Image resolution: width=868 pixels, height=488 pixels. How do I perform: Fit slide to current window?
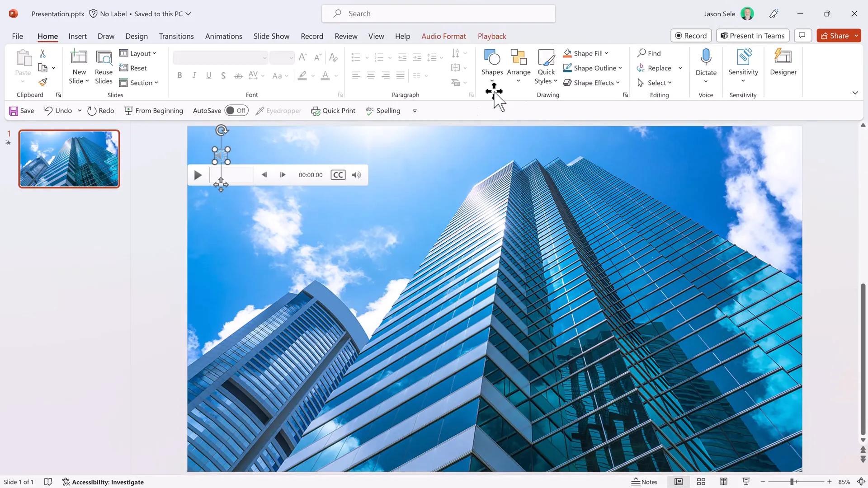pyautogui.click(x=861, y=482)
